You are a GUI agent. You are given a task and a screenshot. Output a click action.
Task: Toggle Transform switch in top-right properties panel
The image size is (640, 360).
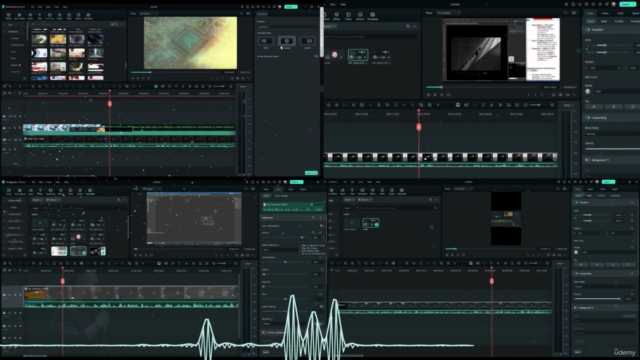(x=588, y=30)
